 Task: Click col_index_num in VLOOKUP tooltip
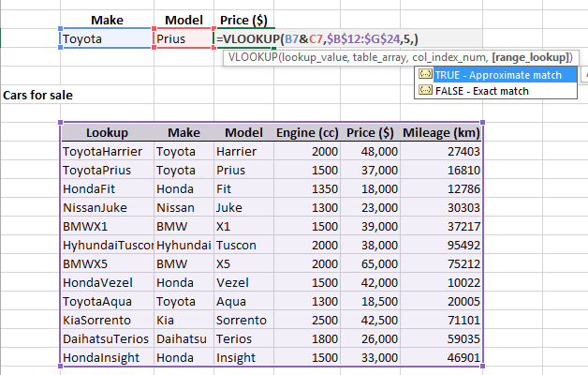pos(449,57)
